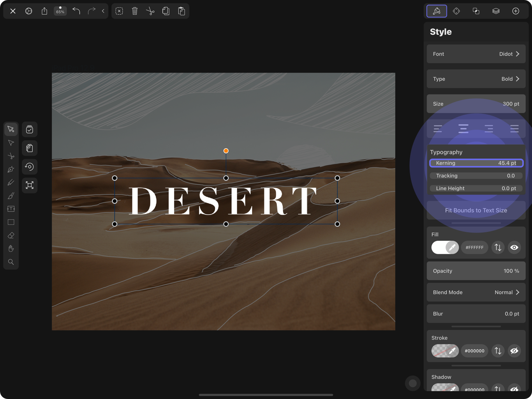Image resolution: width=532 pixels, height=399 pixels.
Task: Open the Type picker showing Bold
Action: tap(476, 79)
